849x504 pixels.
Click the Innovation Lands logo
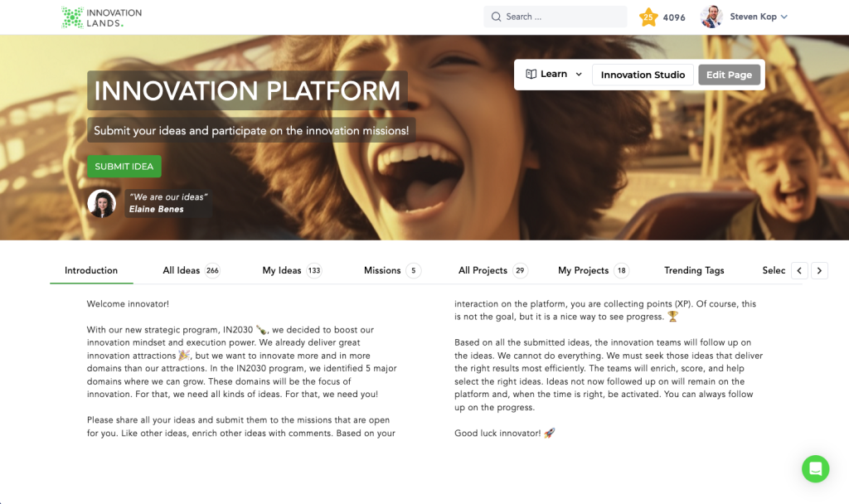pos(99,17)
